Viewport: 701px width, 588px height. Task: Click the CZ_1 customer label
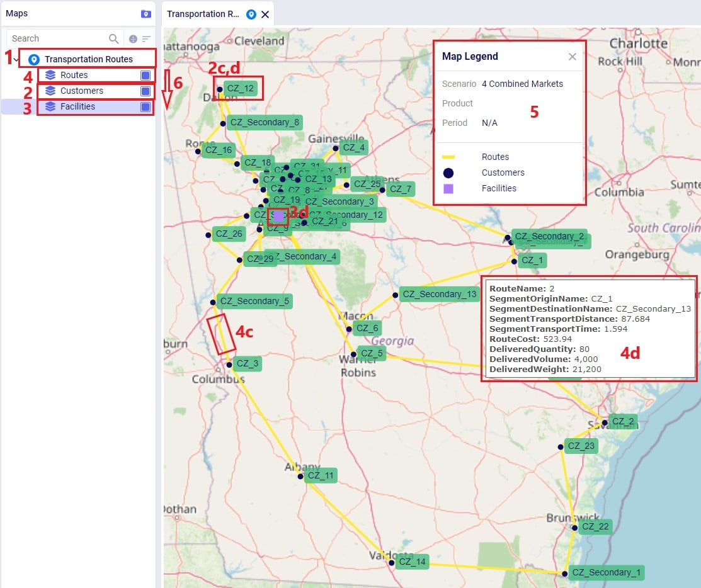pyautogui.click(x=532, y=261)
